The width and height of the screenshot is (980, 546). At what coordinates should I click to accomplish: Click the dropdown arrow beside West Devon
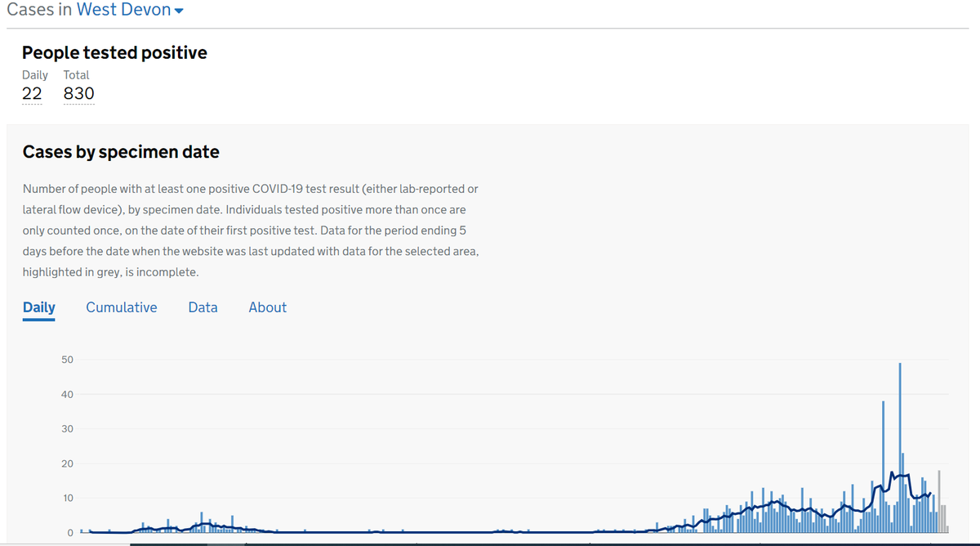pyautogui.click(x=179, y=11)
